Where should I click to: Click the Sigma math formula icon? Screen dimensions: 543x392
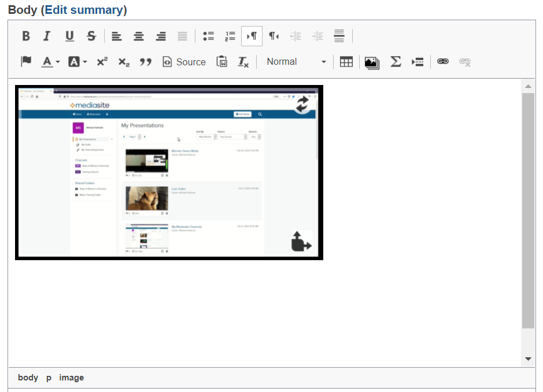396,62
